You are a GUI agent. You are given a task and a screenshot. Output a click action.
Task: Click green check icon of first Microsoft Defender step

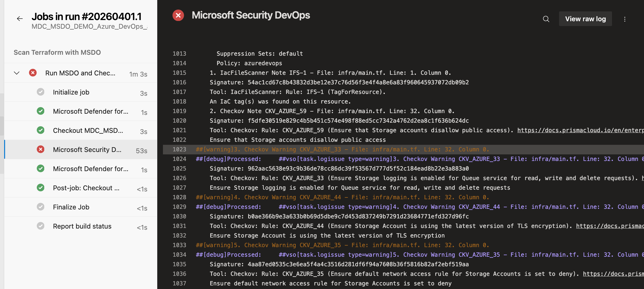coord(41,111)
